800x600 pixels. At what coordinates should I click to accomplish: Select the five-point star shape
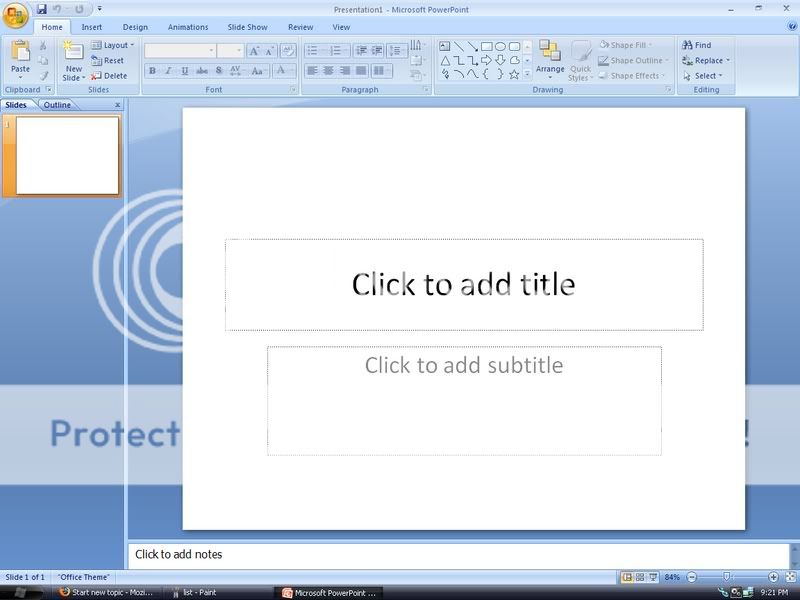[514, 74]
